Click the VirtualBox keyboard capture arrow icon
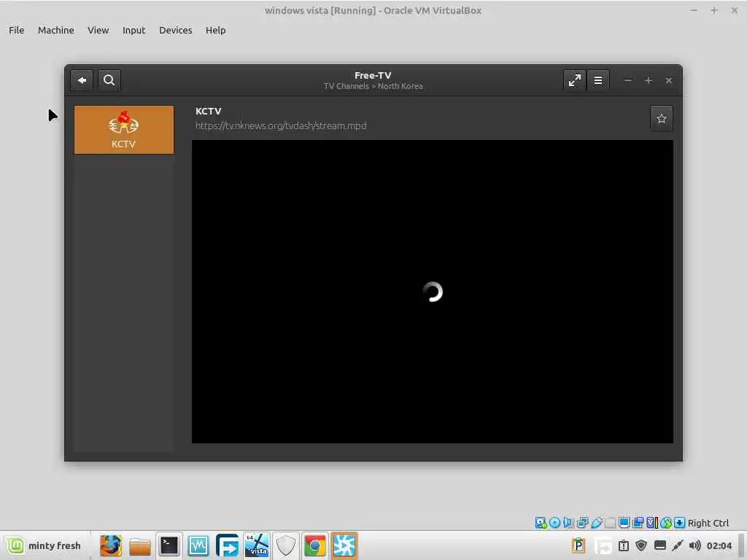 pyautogui.click(x=680, y=523)
